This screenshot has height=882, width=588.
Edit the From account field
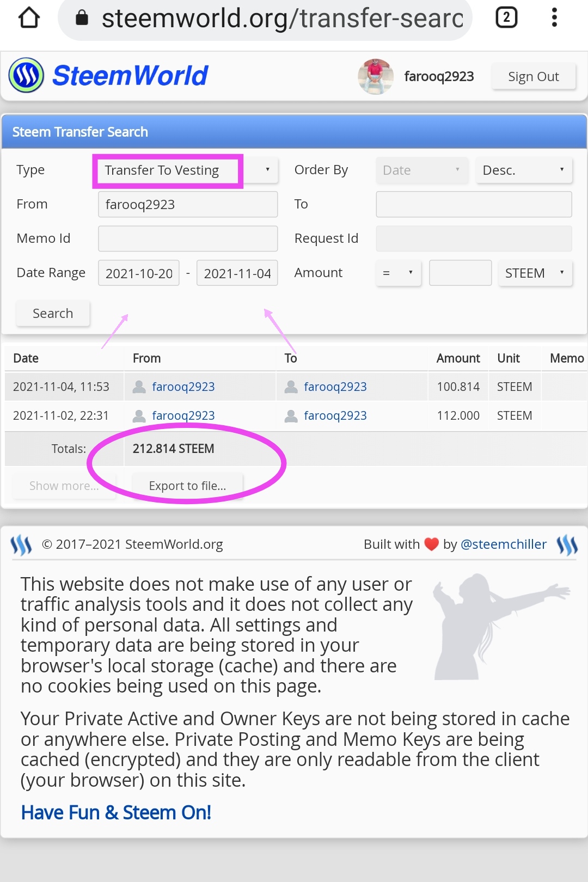click(x=188, y=205)
